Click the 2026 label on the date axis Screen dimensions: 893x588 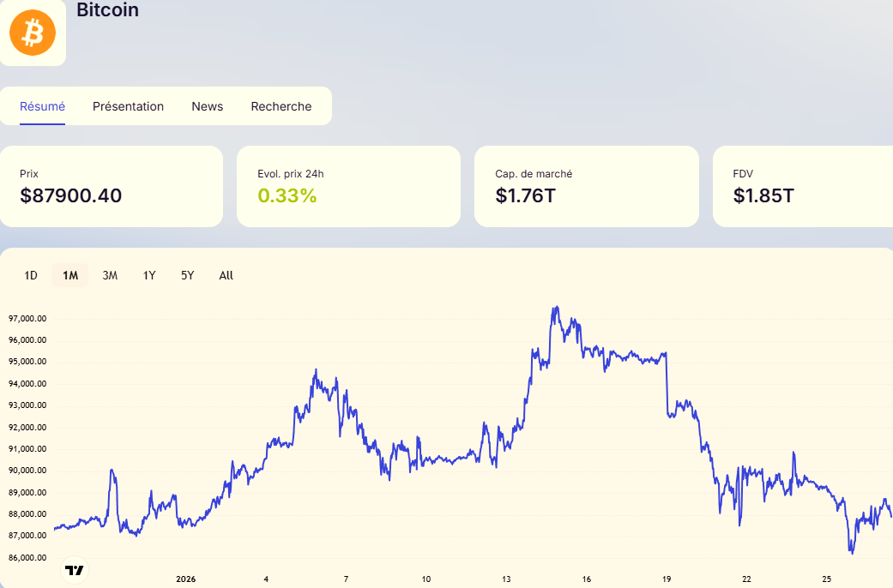(186, 579)
